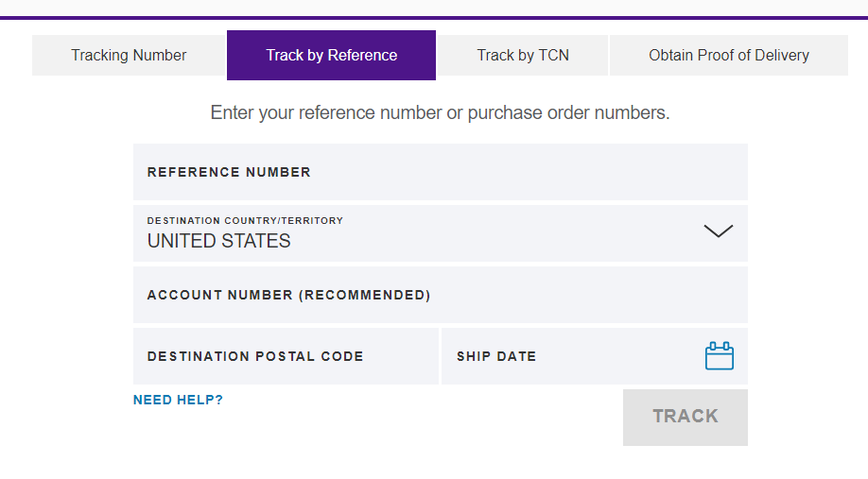The image size is (868, 479).
Task: Open the Track by TCN tab
Action: [523, 55]
